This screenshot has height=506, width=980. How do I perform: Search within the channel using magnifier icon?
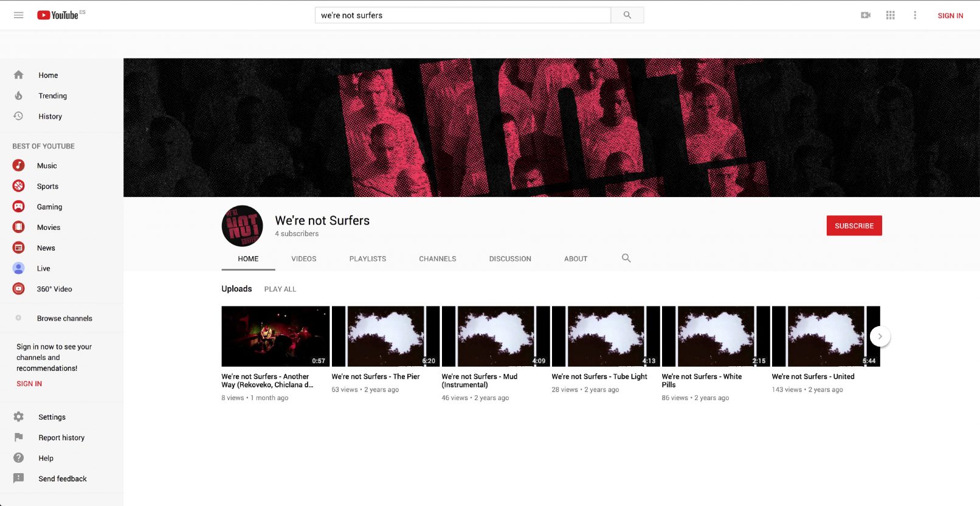[x=626, y=258]
